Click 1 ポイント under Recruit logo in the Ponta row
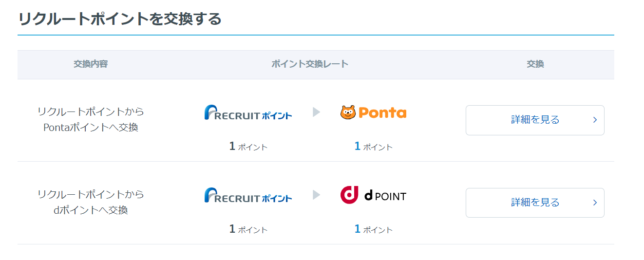The height and width of the screenshot is (260, 644). click(248, 147)
